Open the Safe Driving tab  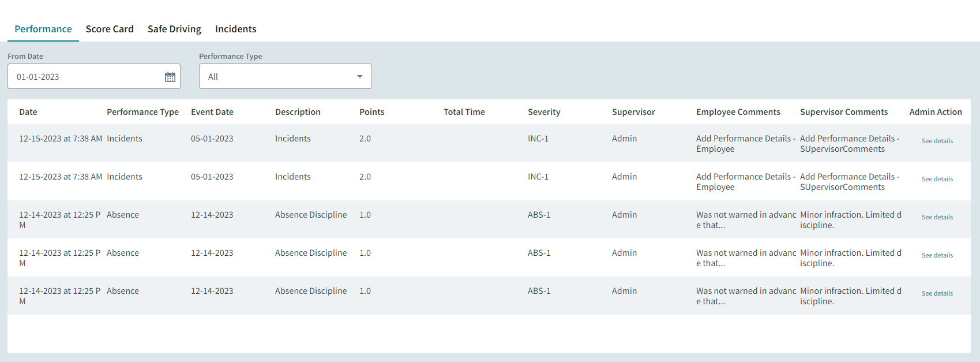tap(174, 29)
